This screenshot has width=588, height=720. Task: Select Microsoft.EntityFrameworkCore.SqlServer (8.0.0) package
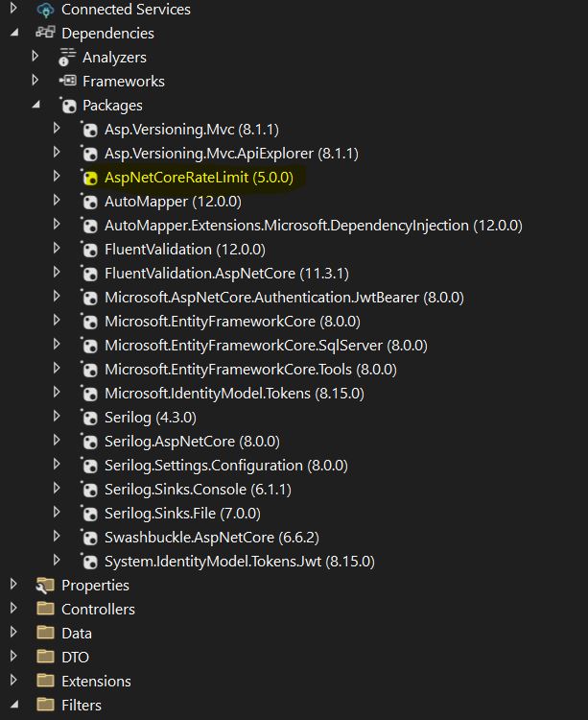click(x=266, y=346)
